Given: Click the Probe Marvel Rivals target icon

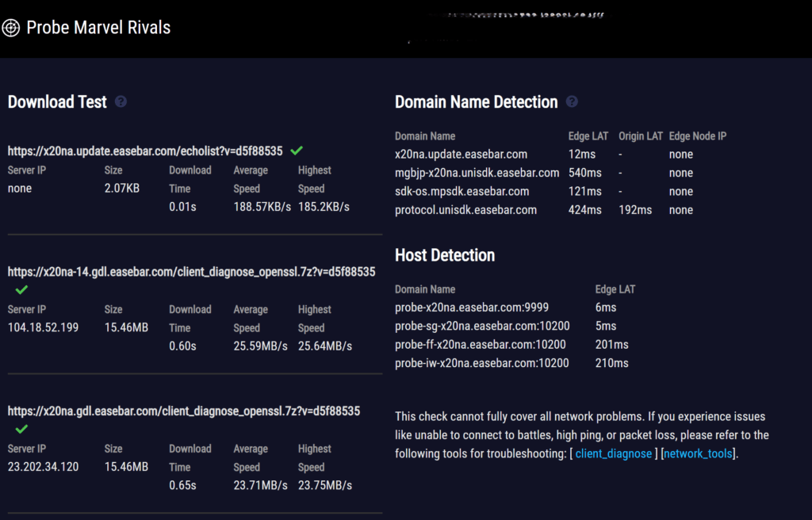Looking at the screenshot, I should [11, 28].
